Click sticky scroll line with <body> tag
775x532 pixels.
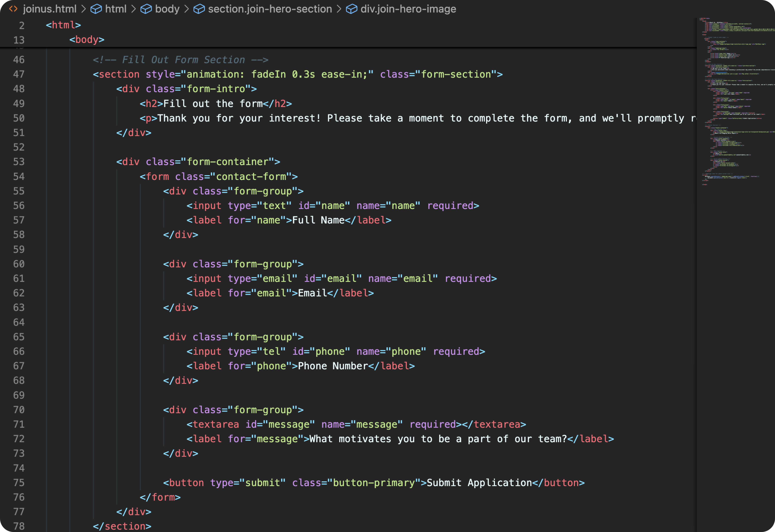[87, 40]
